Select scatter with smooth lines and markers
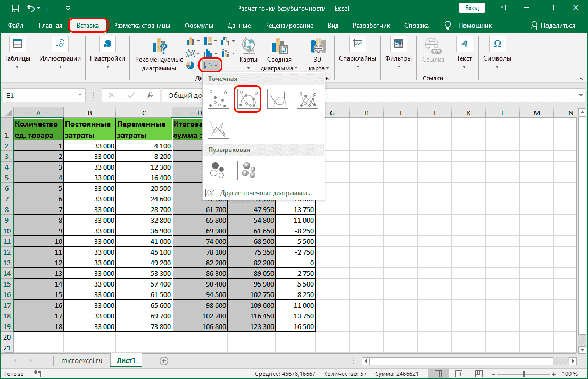588x379 pixels. [x=247, y=99]
